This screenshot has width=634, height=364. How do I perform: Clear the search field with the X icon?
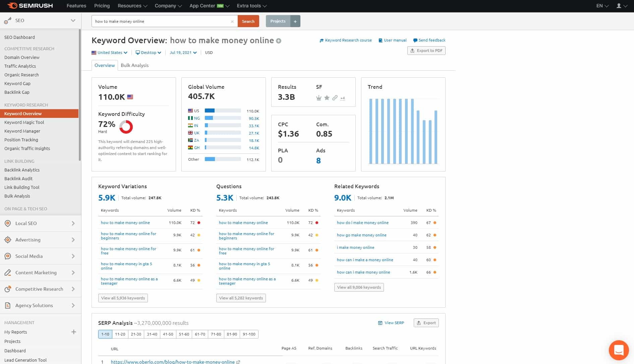coord(232,21)
